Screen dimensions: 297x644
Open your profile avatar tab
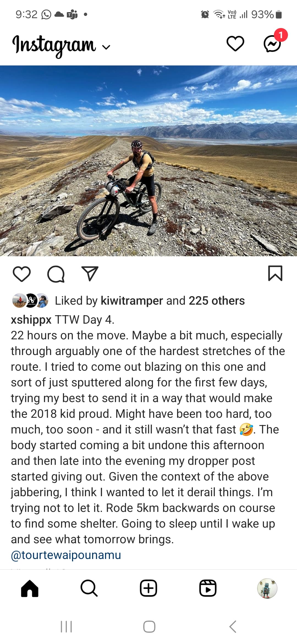[x=267, y=588]
